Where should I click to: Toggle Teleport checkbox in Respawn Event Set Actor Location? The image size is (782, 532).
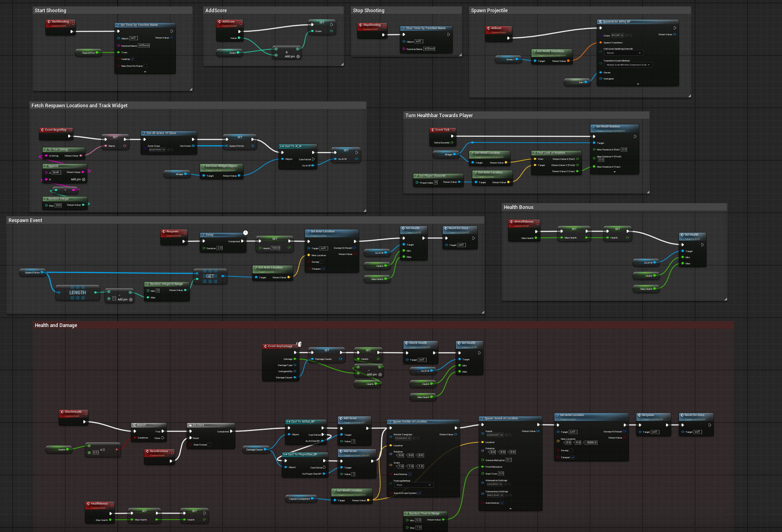click(324, 269)
